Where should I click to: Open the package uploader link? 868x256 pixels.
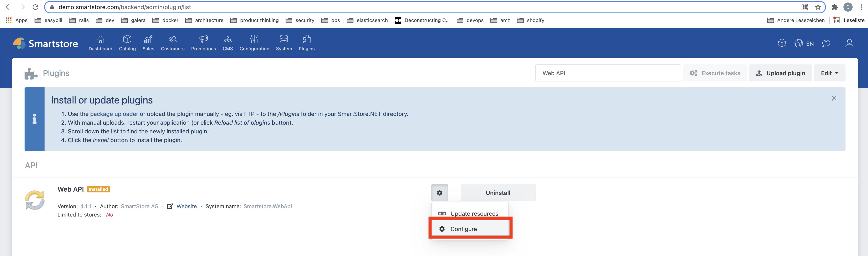(x=114, y=114)
